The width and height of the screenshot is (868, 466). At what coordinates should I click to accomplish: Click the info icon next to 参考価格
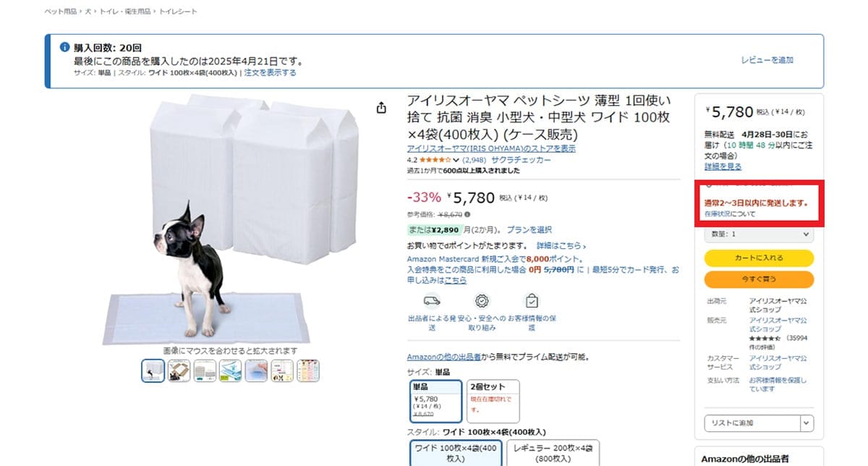coord(467,215)
